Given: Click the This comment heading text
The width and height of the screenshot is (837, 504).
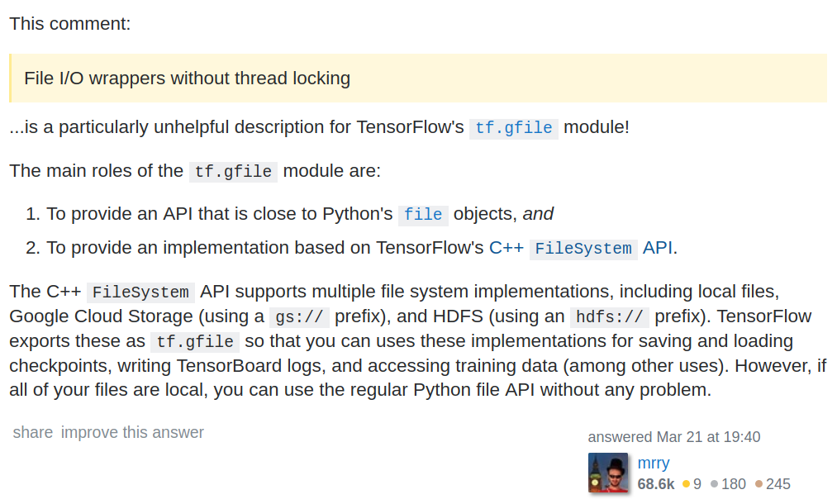Looking at the screenshot, I should pos(69,24).
